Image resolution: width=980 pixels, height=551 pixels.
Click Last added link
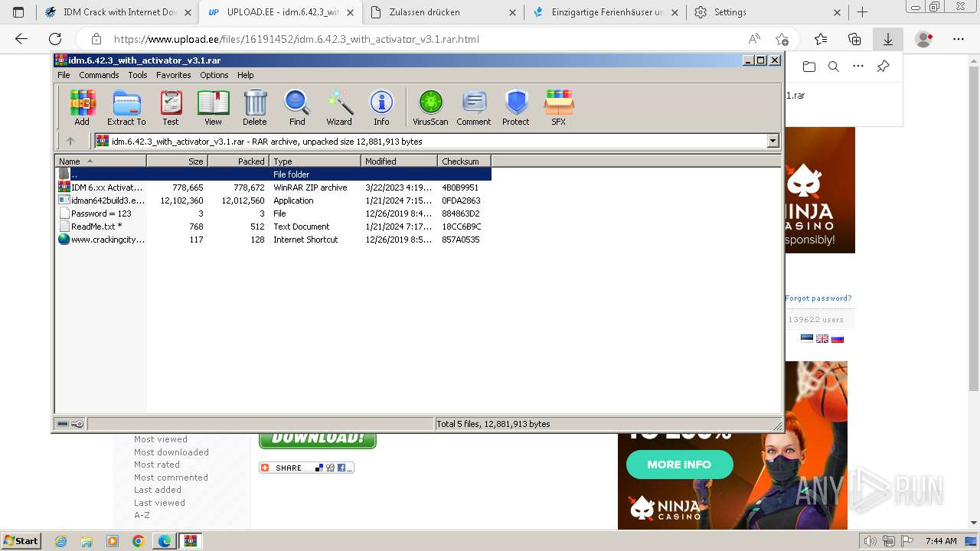(158, 490)
